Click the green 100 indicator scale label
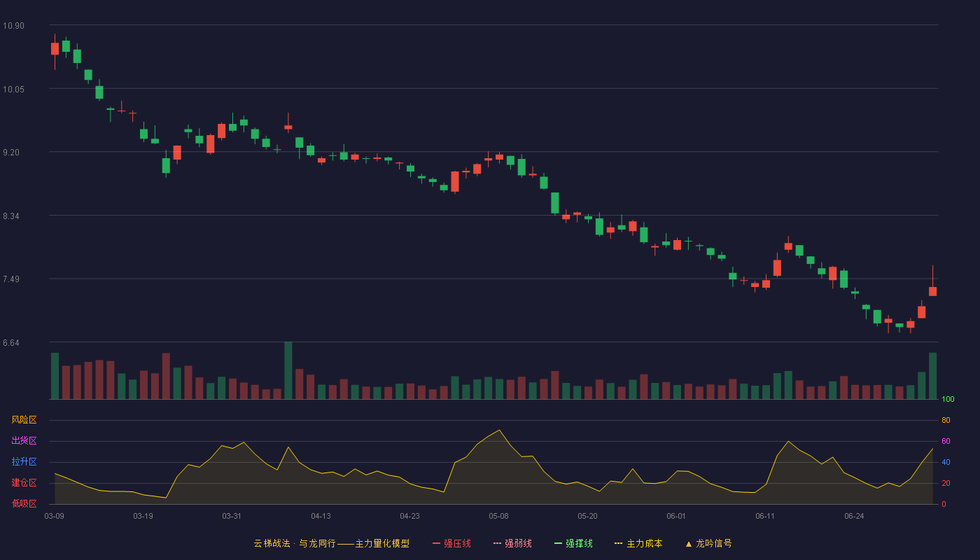The width and height of the screenshot is (980, 560). pos(948,400)
